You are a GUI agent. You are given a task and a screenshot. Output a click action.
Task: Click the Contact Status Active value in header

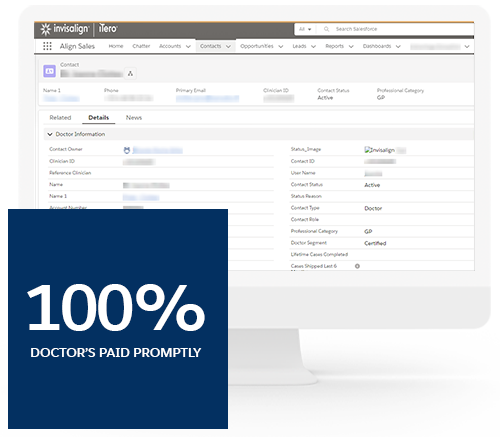(x=325, y=98)
